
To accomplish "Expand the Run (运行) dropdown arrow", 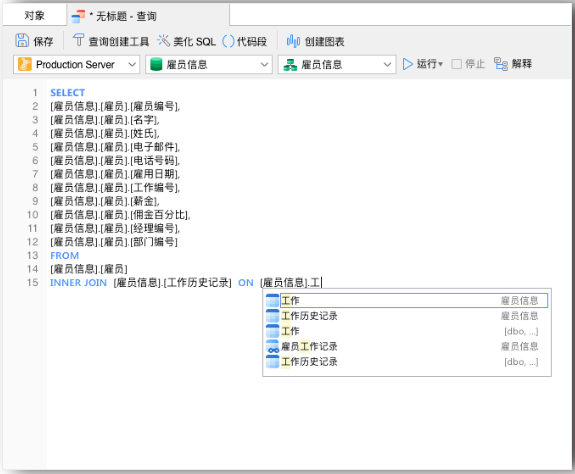I will [440, 65].
